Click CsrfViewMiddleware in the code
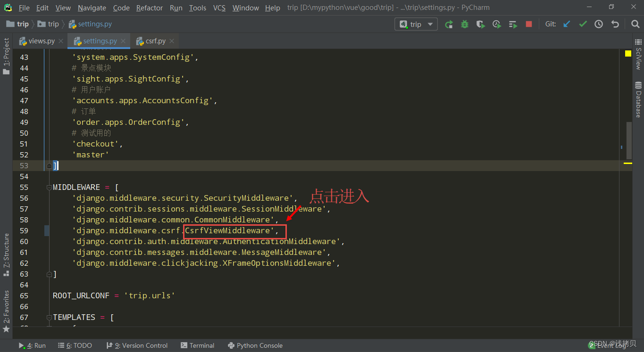This screenshot has height=352, width=644. coord(227,230)
